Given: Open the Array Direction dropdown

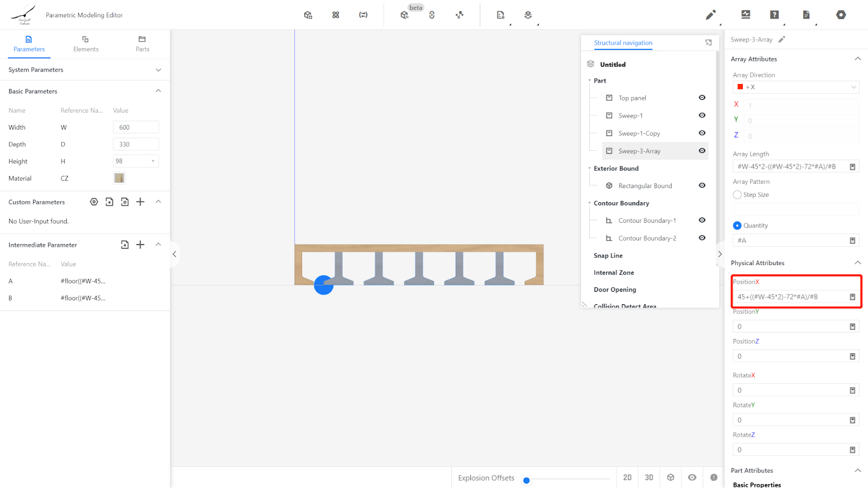Looking at the screenshot, I should (795, 87).
